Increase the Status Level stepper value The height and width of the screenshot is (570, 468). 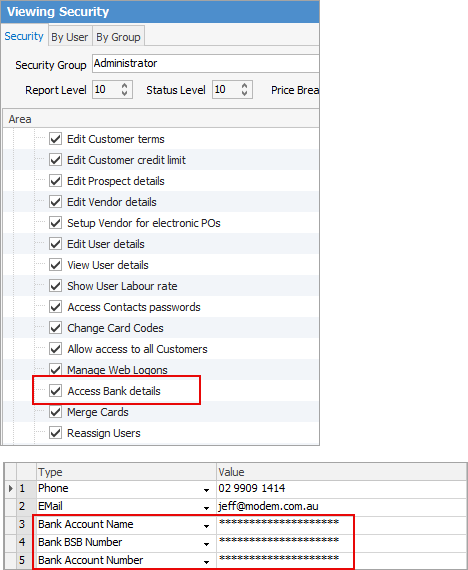click(x=244, y=86)
